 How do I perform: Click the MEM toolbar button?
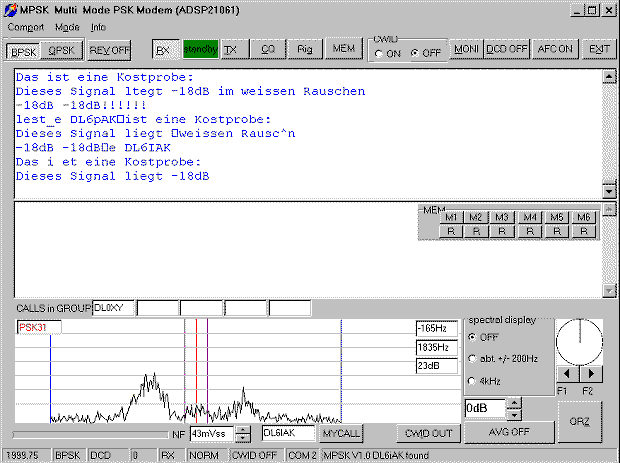coord(343,49)
